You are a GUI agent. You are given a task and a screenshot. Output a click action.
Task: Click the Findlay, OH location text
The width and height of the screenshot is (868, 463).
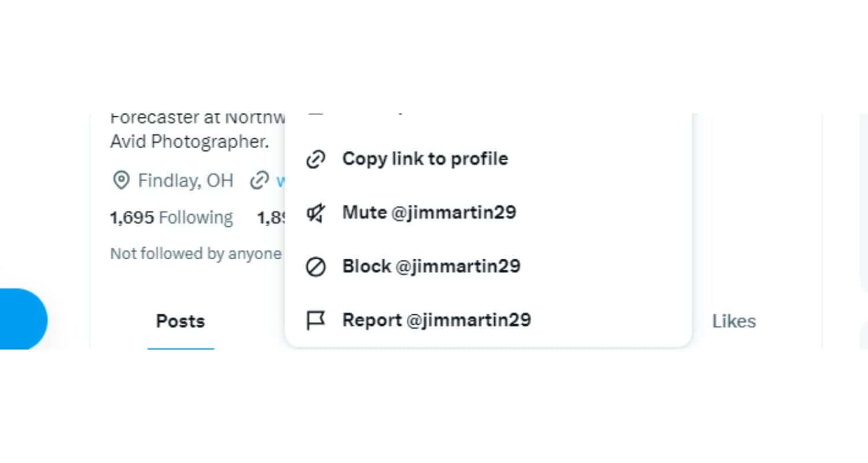(x=185, y=181)
